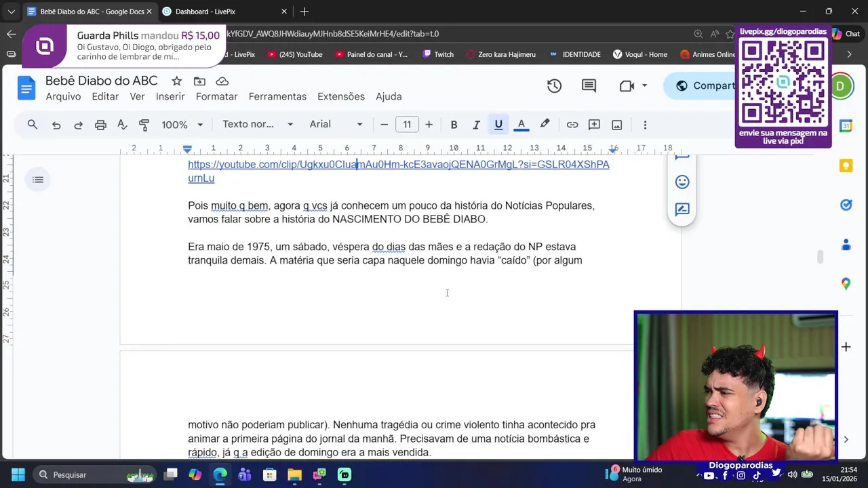The height and width of the screenshot is (488, 868).
Task: Open the youtube.com/clip hyperlink in the document
Action: (x=399, y=171)
